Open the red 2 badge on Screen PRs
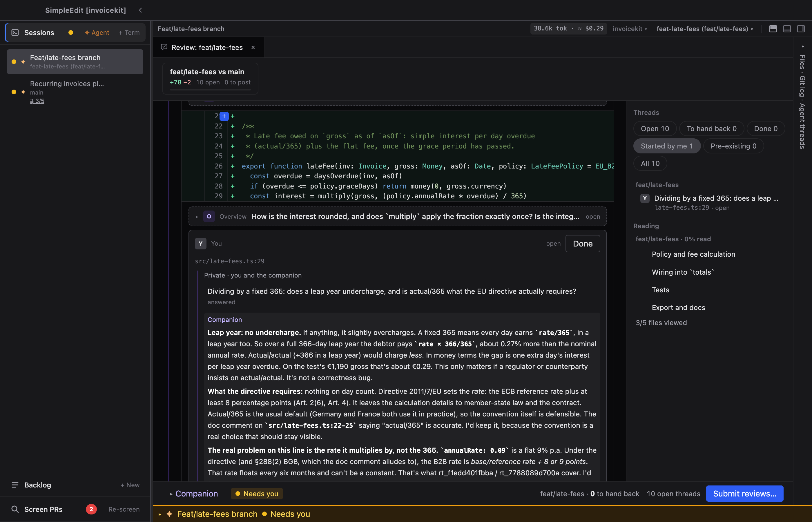Image resolution: width=812 pixels, height=522 pixels. coord(91,509)
